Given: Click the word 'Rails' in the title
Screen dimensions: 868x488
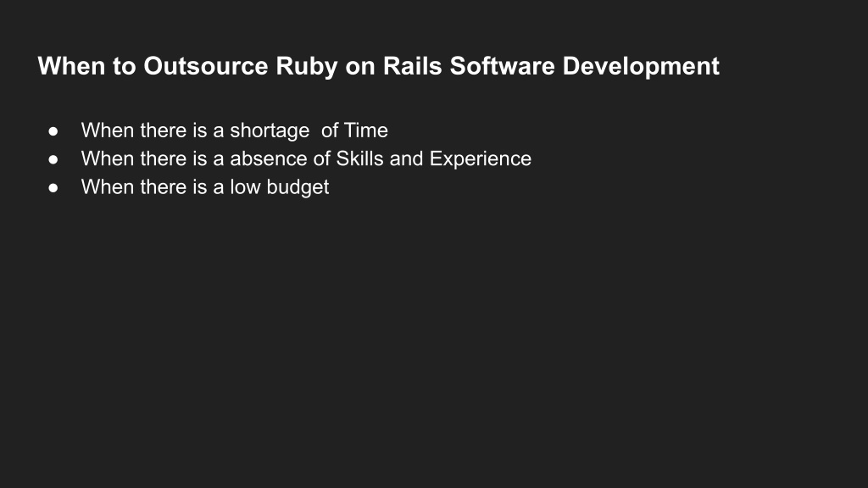Looking at the screenshot, I should [413, 66].
